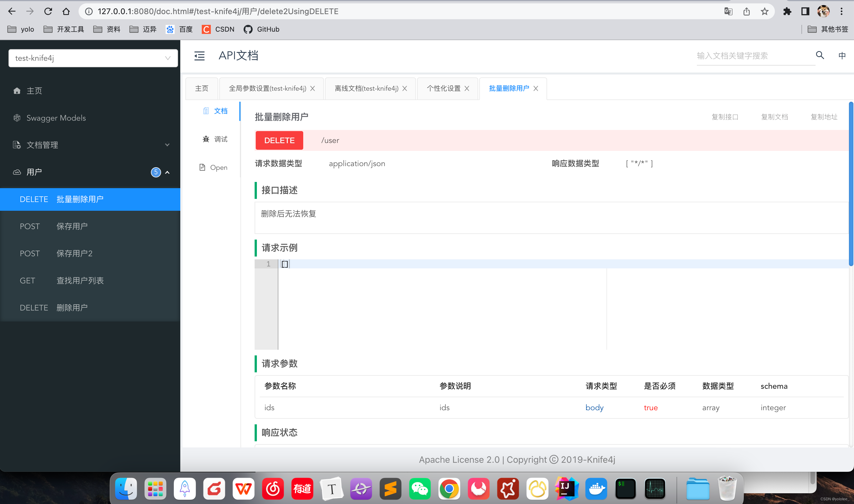The image size is (854, 504).
Task: Select the Open side tab
Action: coord(213,168)
